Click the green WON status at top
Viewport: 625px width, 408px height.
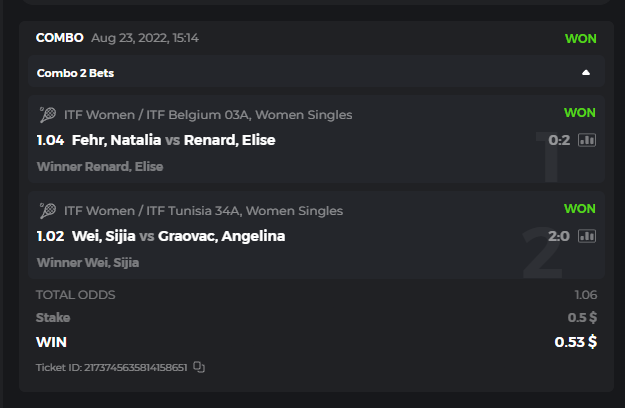[x=580, y=39]
